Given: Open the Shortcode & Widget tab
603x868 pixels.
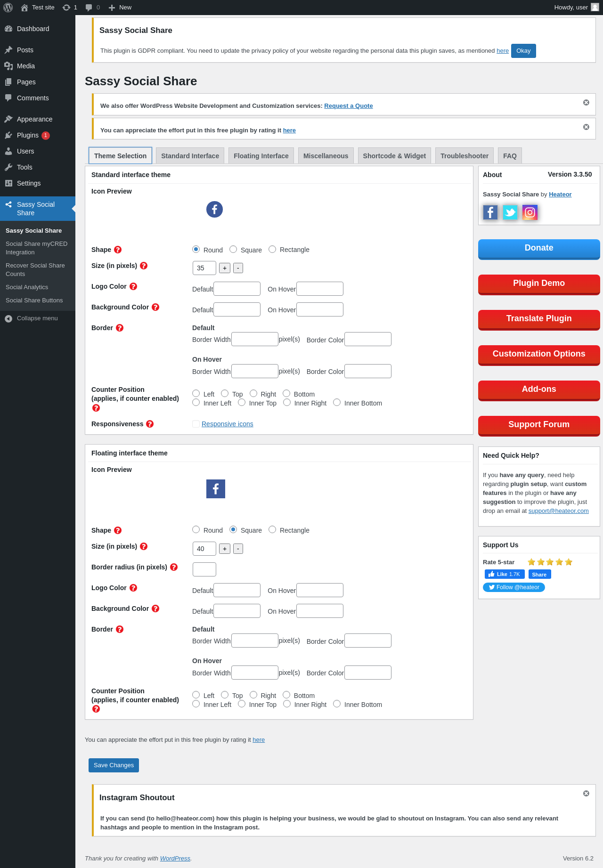Looking at the screenshot, I should pos(394,156).
